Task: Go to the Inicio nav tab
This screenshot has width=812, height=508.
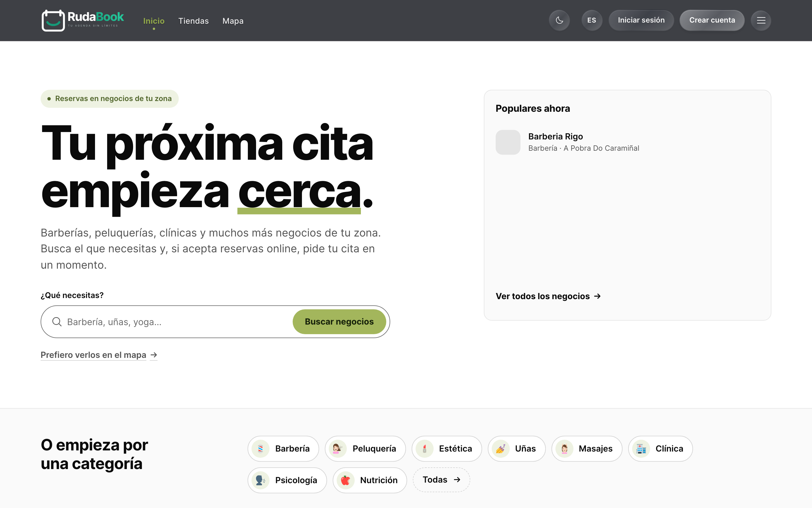Action: pos(154,21)
